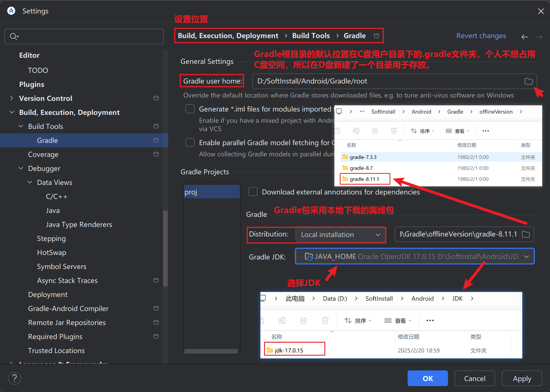Click the Android Studio logo in the title bar

[x=11, y=11]
